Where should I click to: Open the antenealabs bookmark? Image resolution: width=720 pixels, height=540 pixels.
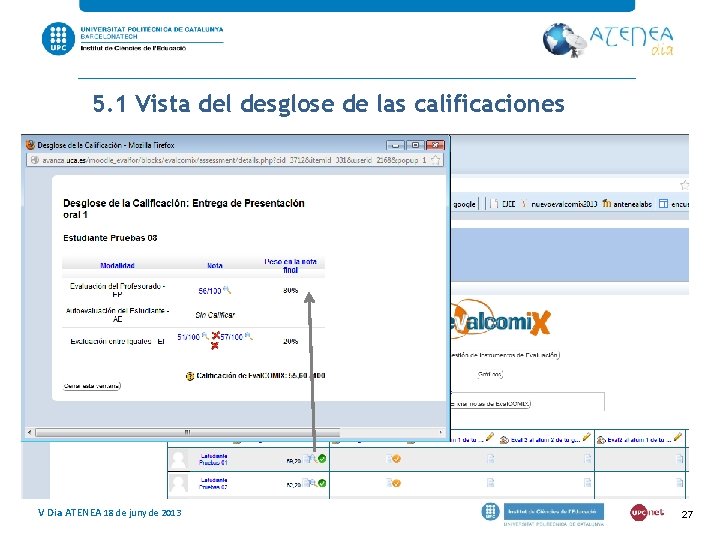pyautogui.click(x=627, y=204)
